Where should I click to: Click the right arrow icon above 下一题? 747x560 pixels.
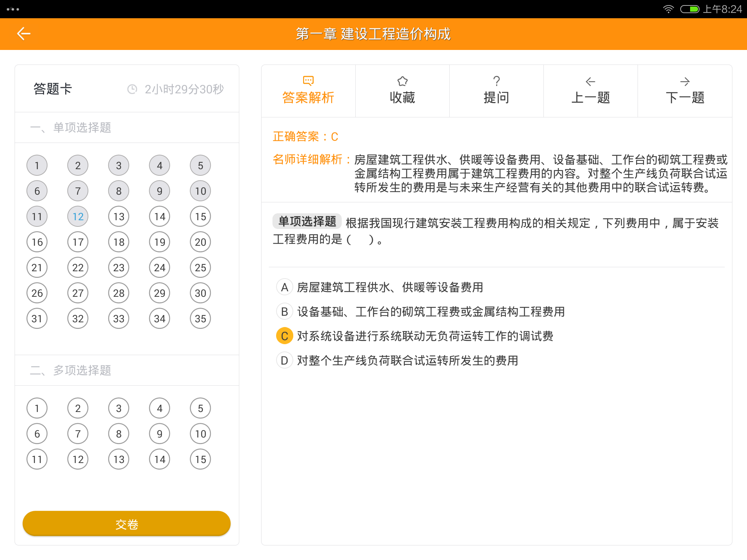(x=685, y=81)
